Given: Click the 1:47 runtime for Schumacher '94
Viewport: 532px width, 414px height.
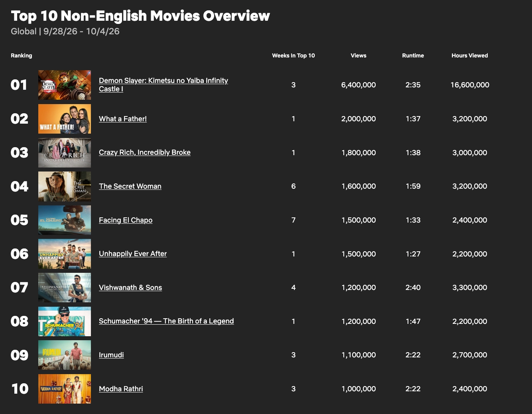Looking at the screenshot, I should pyautogui.click(x=413, y=321).
